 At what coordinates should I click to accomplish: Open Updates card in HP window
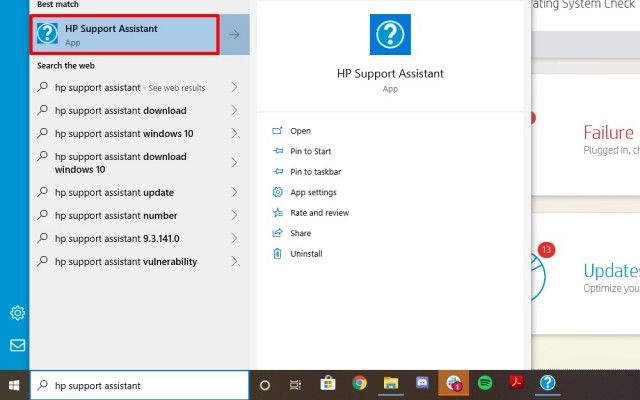point(586,273)
